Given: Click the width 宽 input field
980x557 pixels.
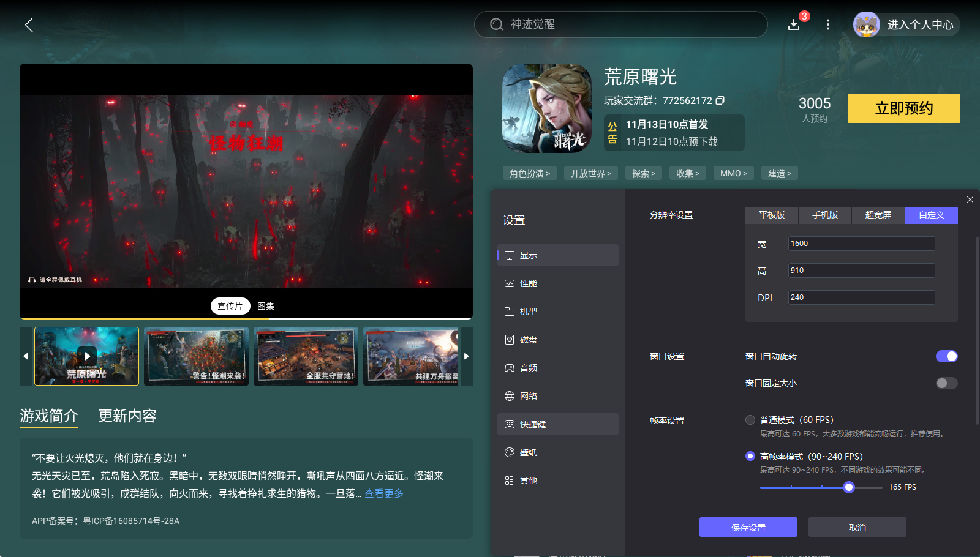Looking at the screenshot, I should pyautogui.click(x=862, y=244).
